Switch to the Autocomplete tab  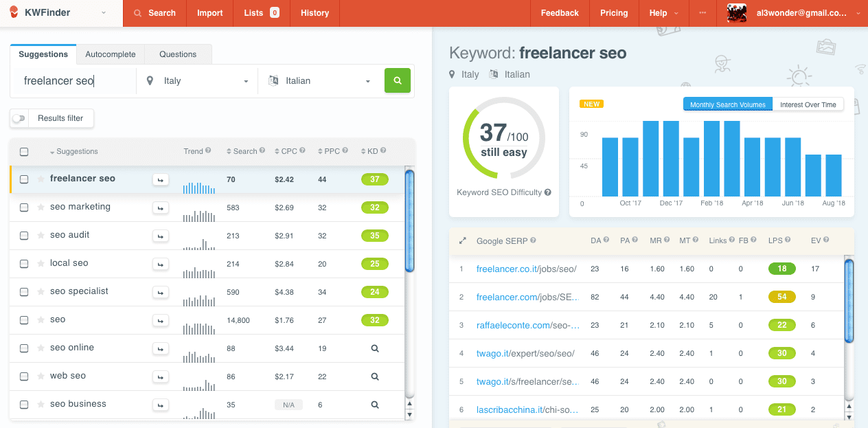pyautogui.click(x=111, y=54)
